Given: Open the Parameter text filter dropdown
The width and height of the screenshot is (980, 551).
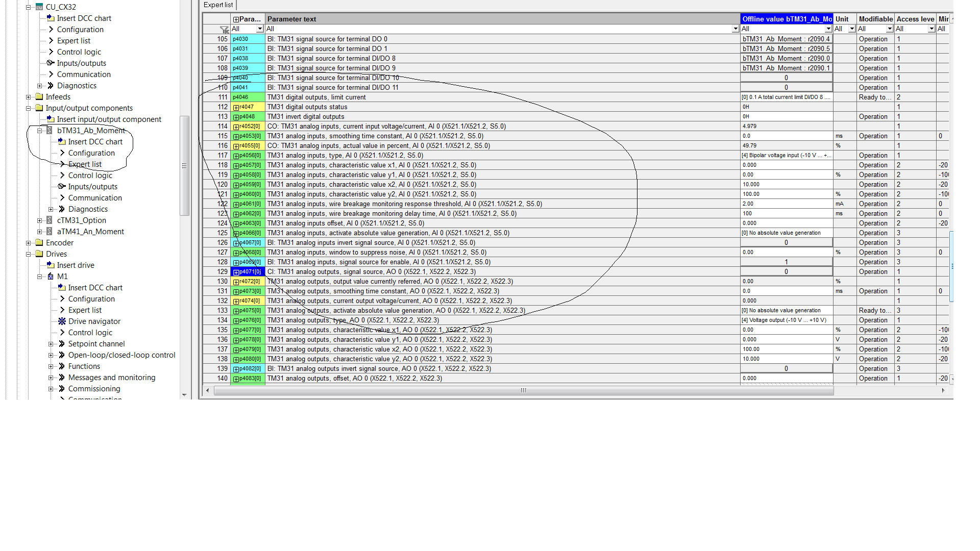Looking at the screenshot, I should [x=736, y=29].
